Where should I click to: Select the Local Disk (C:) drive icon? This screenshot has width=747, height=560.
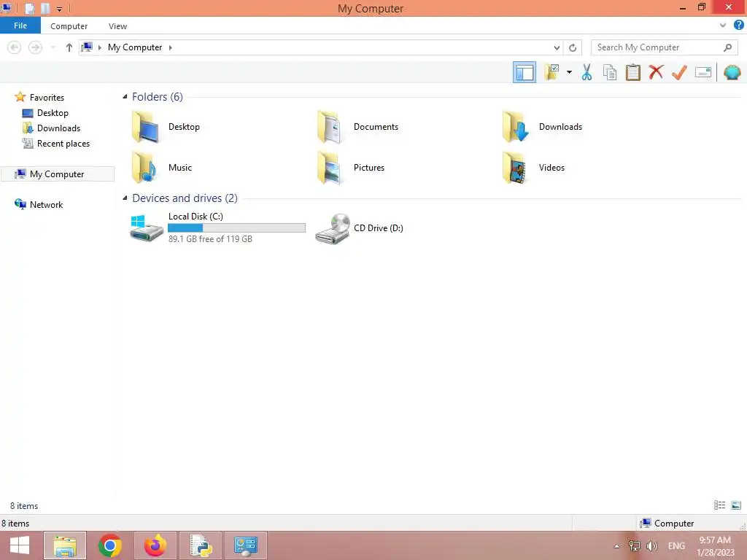tap(147, 228)
